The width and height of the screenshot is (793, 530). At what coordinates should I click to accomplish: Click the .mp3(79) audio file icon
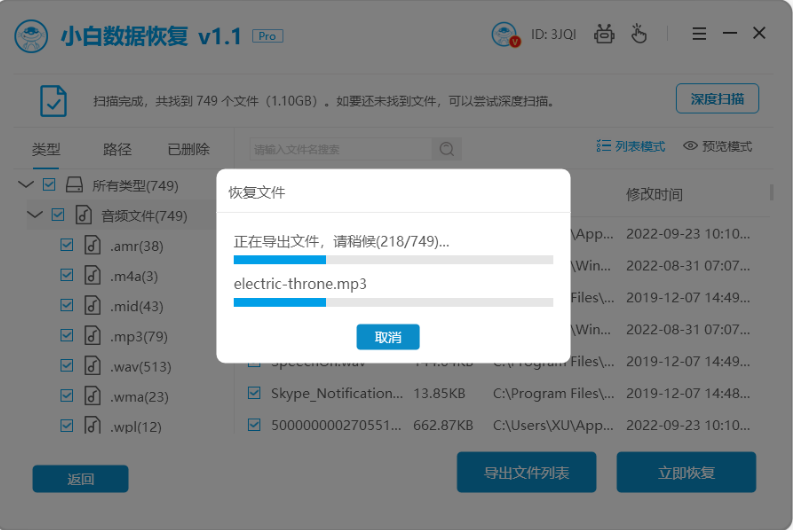(92, 335)
